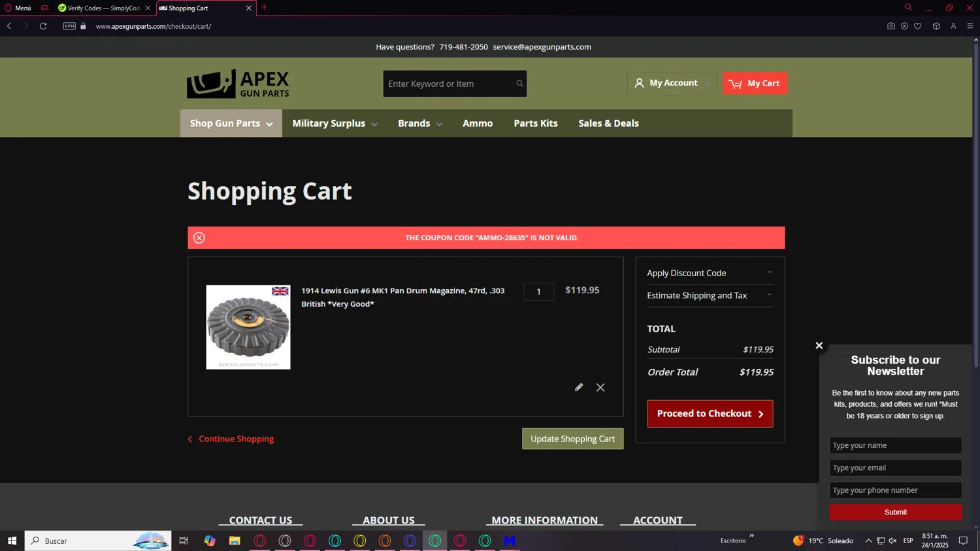The width and height of the screenshot is (980, 551).
Task: Expand the My Account dropdown arrow
Action: 708,84
